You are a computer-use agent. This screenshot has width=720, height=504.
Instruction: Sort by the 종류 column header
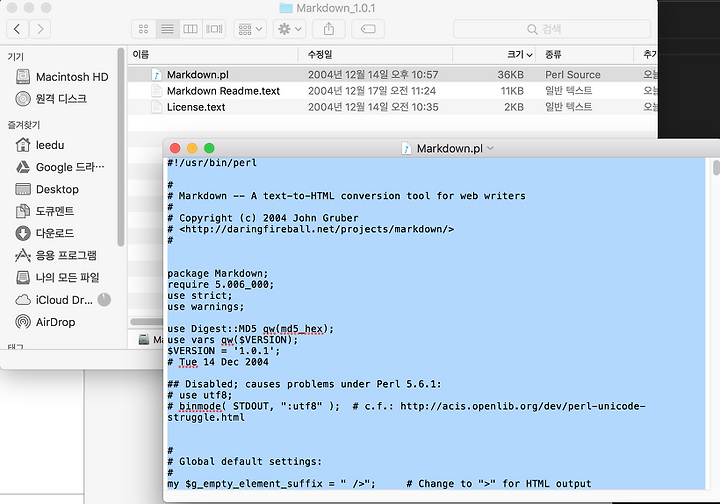coord(585,55)
